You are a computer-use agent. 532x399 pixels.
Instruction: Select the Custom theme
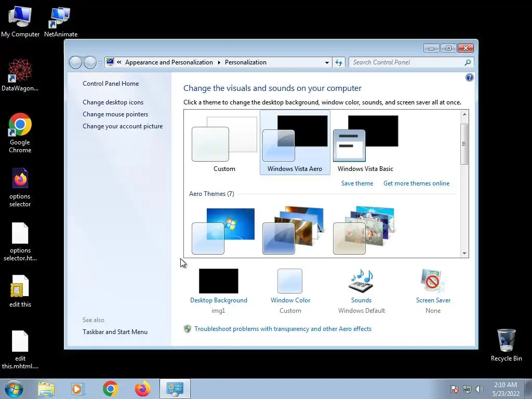pyautogui.click(x=224, y=142)
